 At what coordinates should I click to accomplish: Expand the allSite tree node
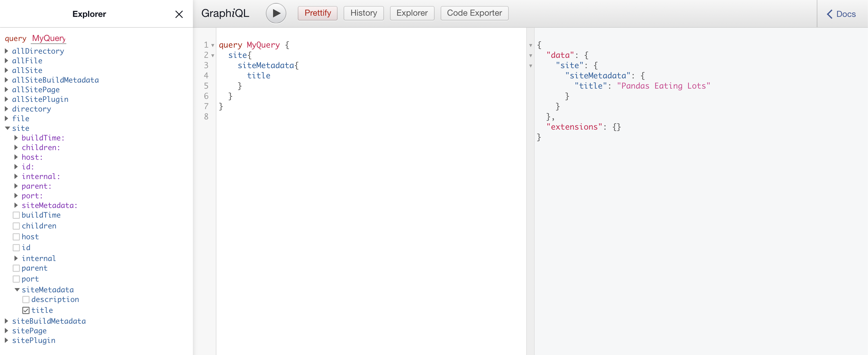tap(6, 70)
